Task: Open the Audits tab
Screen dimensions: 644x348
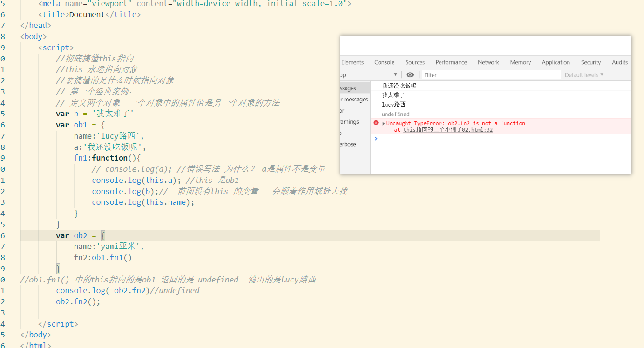Action: point(620,62)
